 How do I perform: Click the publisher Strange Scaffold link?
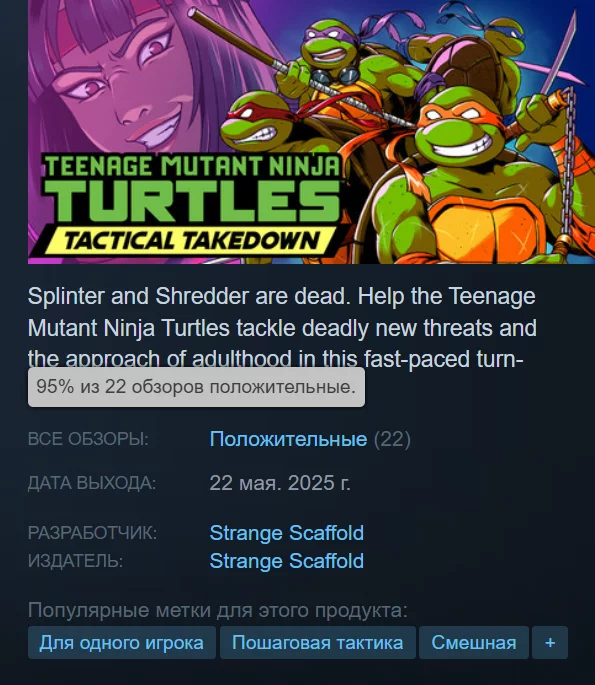pyautogui.click(x=287, y=561)
